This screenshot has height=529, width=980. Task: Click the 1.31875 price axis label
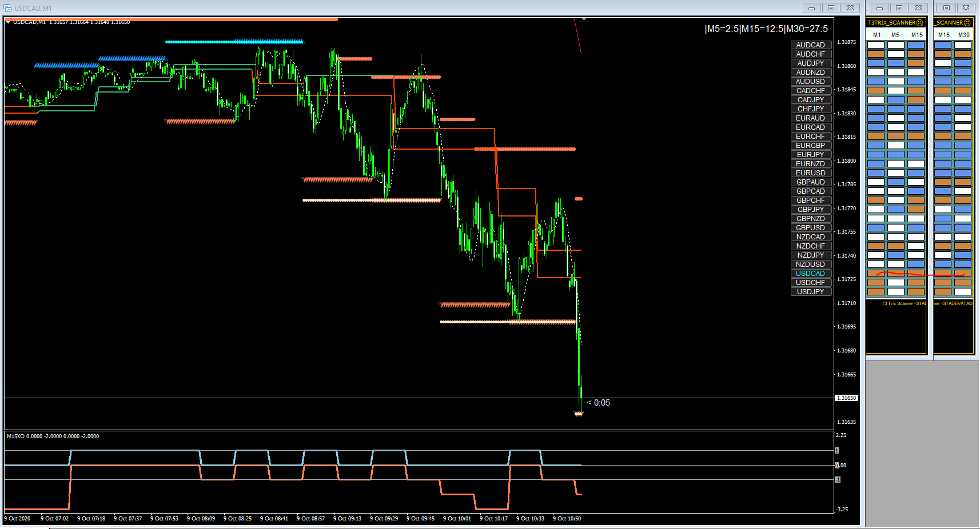point(847,42)
